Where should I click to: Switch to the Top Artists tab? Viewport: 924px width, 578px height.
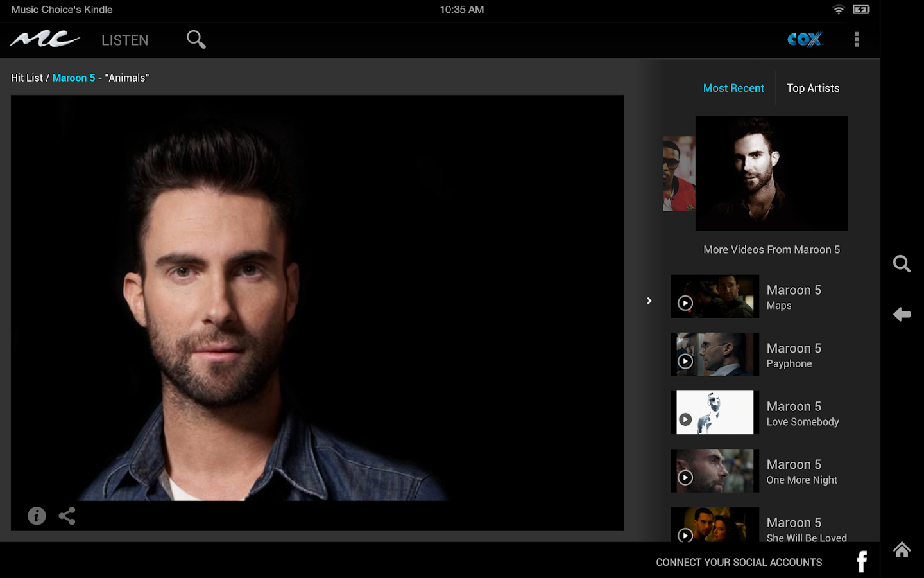(x=813, y=88)
